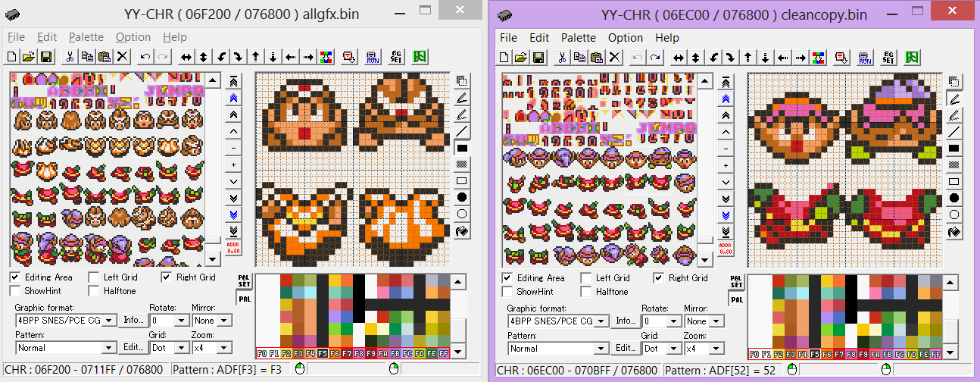The height and width of the screenshot is (382, 980).
Task: Rotate left icon in allgfx.bin toolbar
Action: 221,57
